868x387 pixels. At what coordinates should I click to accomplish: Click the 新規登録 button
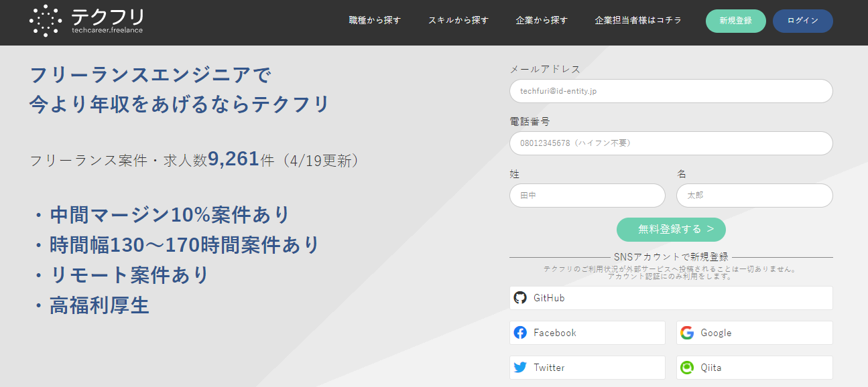point(736,21)
